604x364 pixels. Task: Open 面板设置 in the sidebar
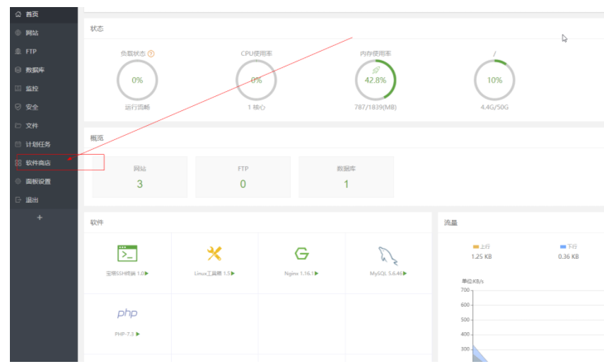pyautogui.click(x=38, y=181)
